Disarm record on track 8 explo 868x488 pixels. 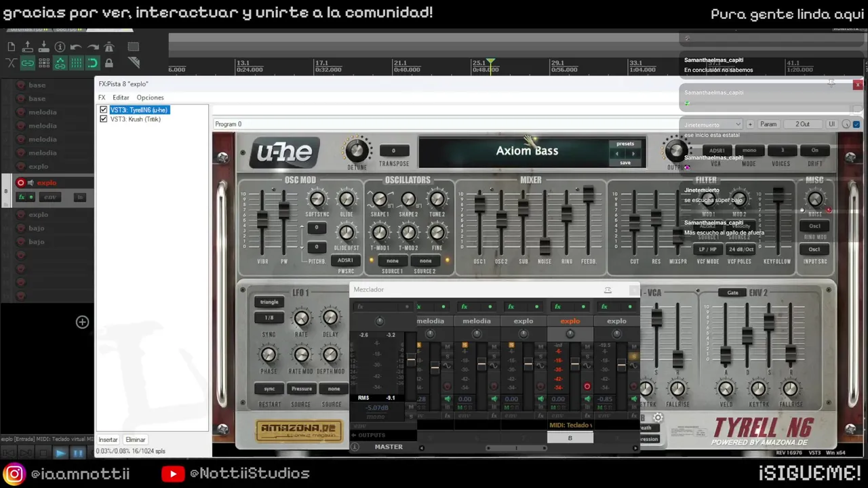point(20,183)
